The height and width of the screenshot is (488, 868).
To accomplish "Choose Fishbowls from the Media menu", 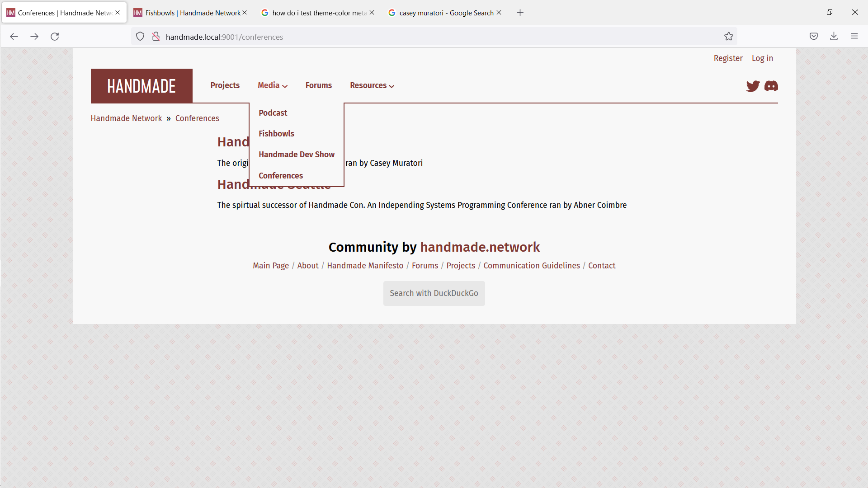I will tap(276, 134).
